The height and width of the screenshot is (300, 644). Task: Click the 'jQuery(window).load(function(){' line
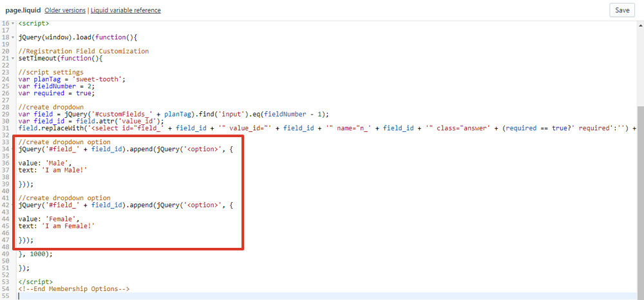[x=77, y=38]
